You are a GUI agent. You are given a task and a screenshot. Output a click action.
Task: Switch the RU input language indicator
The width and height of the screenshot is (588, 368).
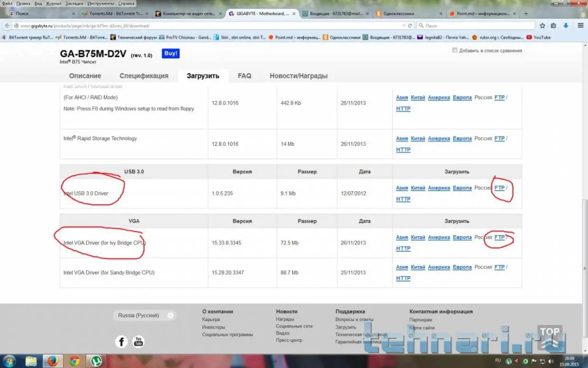tap(498, 360)
